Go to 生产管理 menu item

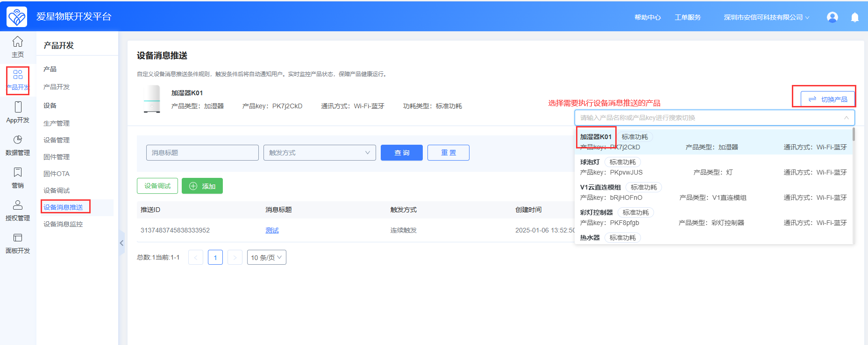coord(57,123)
